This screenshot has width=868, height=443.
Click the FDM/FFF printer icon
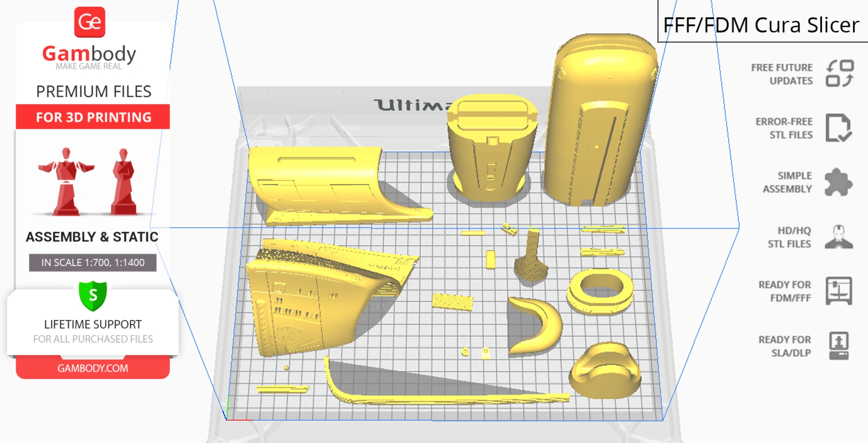(838, 291)
